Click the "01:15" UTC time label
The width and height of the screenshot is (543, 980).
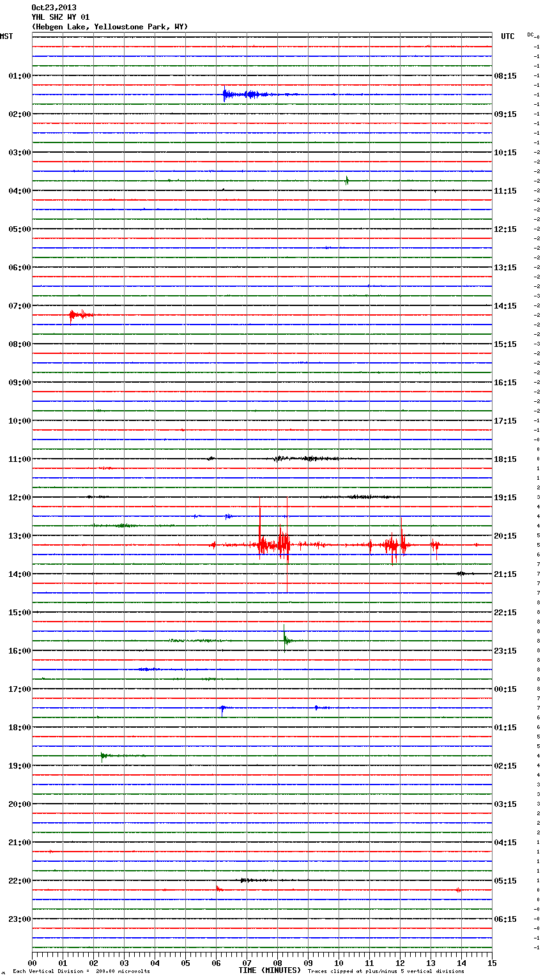[505, 728]
